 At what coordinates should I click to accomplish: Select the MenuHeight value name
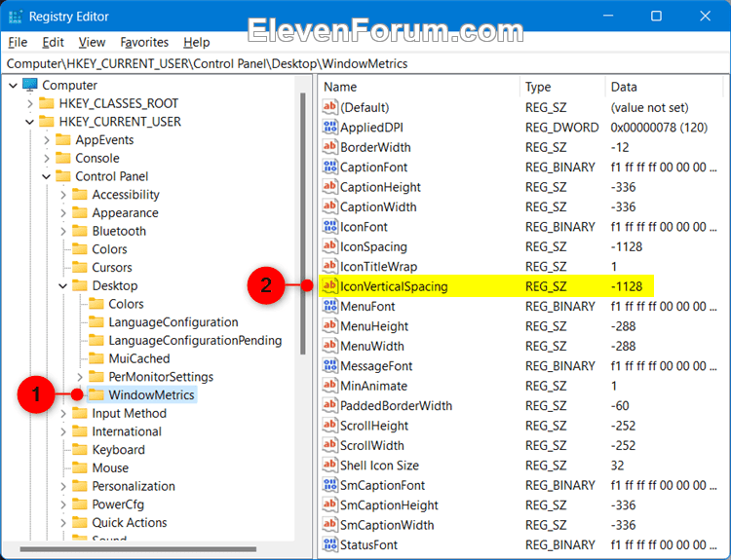pos(374,326)
